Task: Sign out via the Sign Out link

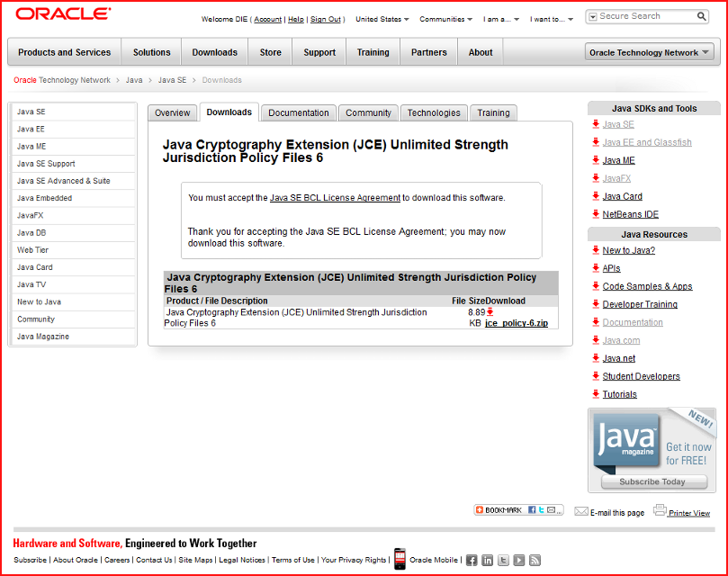Action: 326,19
